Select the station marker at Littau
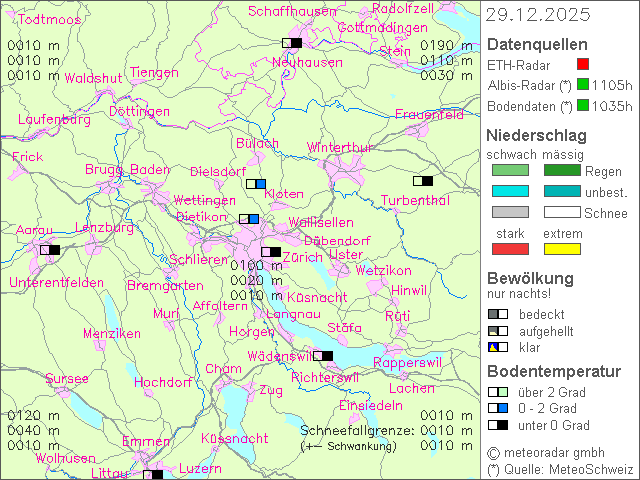The width and height of the screenshot is (640, 480). pos(152,475)
